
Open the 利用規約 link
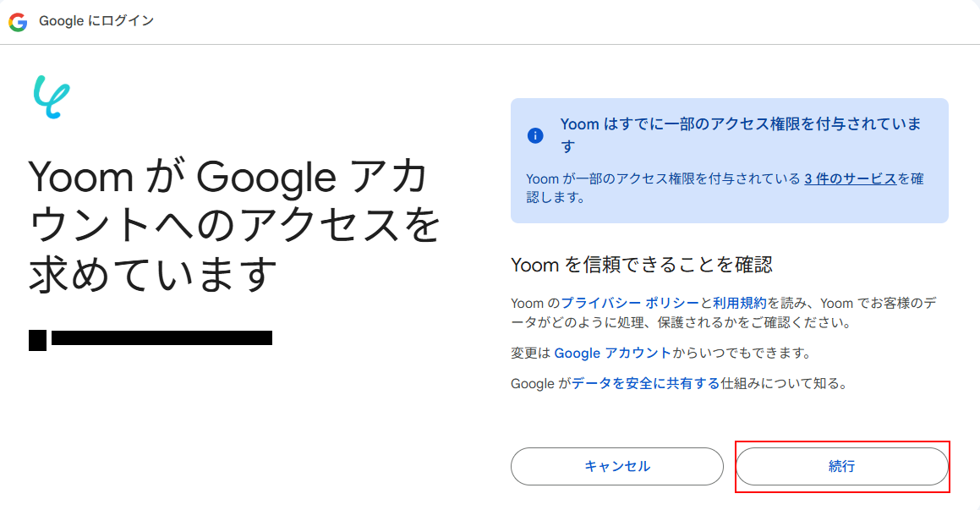(x=739, y=303)
